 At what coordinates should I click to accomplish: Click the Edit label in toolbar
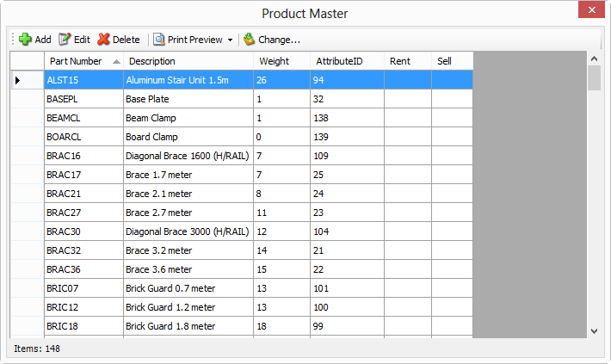(x=82, y=40)
